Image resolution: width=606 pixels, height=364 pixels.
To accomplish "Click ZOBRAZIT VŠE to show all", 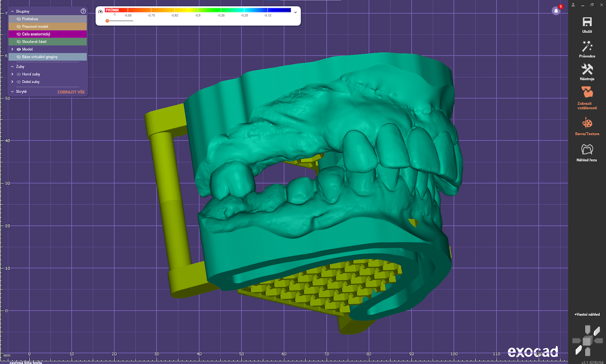I will tap(71, 92).
